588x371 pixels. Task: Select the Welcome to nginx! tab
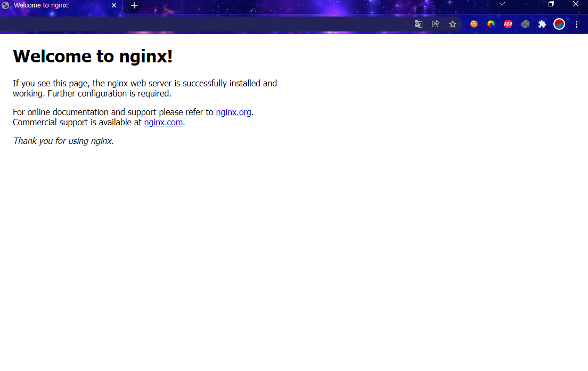pyautogui.click(x=61, y=6)
